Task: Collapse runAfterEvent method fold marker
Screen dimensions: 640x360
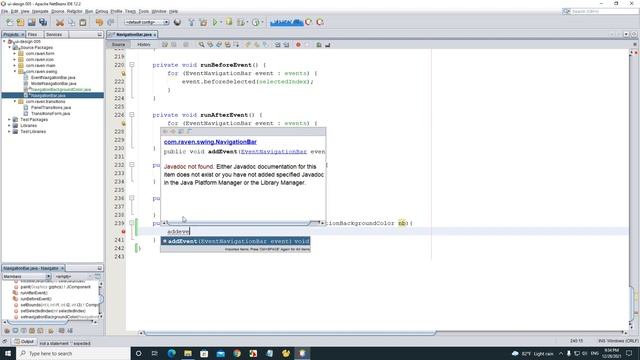Action: pos(132,115)
